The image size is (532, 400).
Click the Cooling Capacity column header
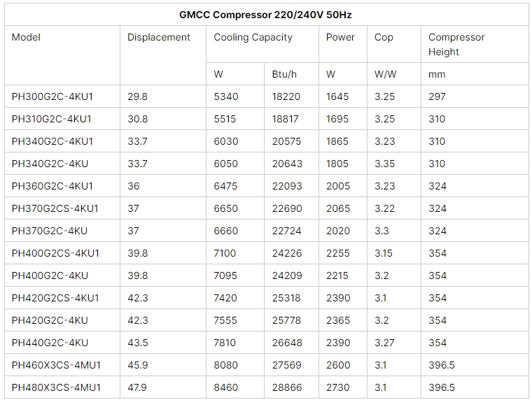pyautogui.click(x=253, y=37)
